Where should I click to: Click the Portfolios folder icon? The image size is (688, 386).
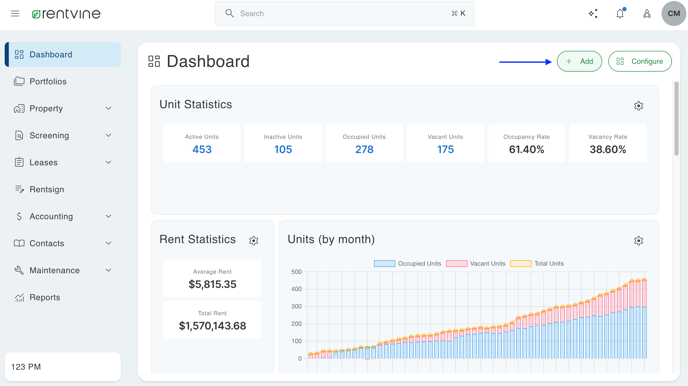click(x=19, y=81)
